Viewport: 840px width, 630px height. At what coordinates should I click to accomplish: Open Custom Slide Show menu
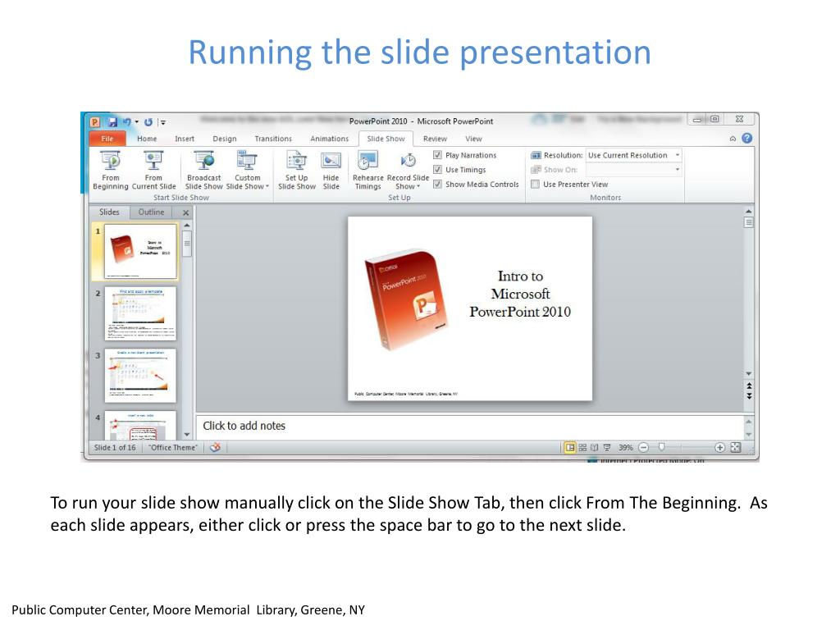click(x=247, y=170)
